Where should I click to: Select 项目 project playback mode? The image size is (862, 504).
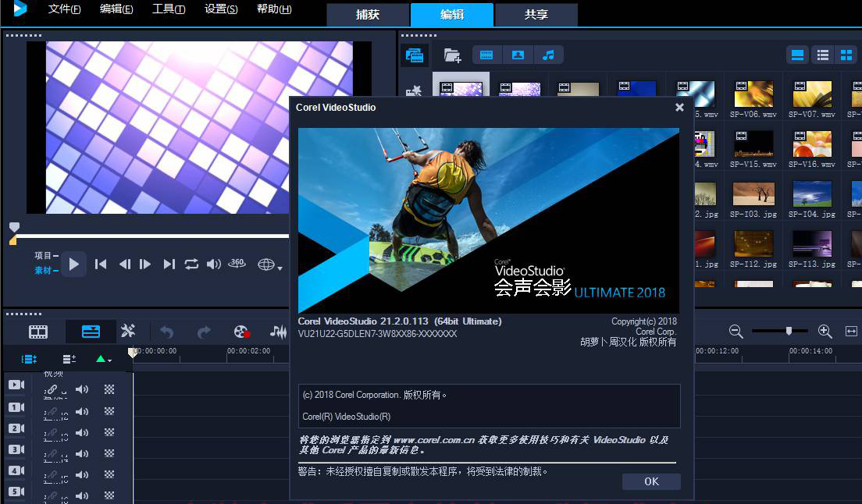46,255
